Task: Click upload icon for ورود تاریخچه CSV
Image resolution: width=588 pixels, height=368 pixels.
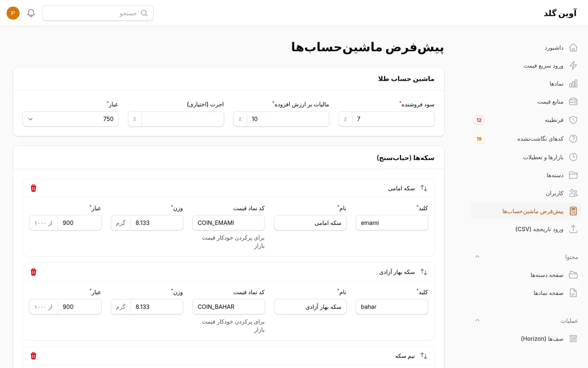Action: click(573, 229)
